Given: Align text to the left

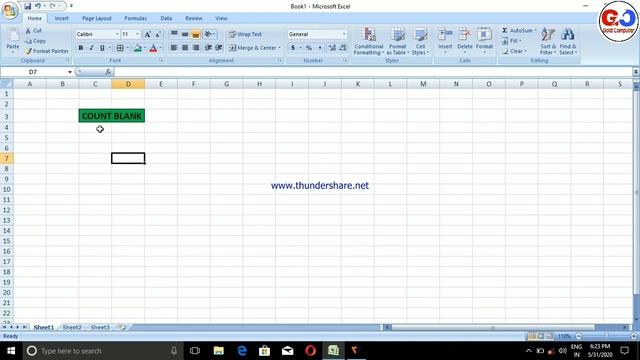Looking at the screenshot, I should pos(174,48).
